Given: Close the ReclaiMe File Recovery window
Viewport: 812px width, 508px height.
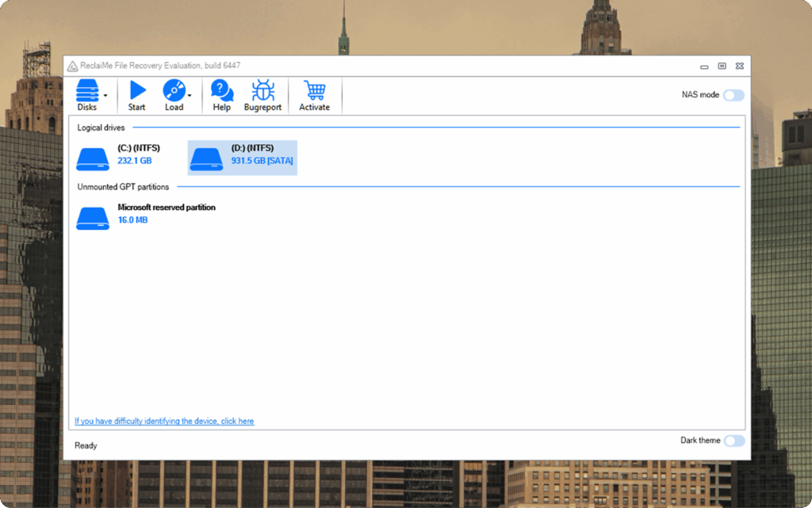Looking at the screenshot, I should click(x=740, y=66).
